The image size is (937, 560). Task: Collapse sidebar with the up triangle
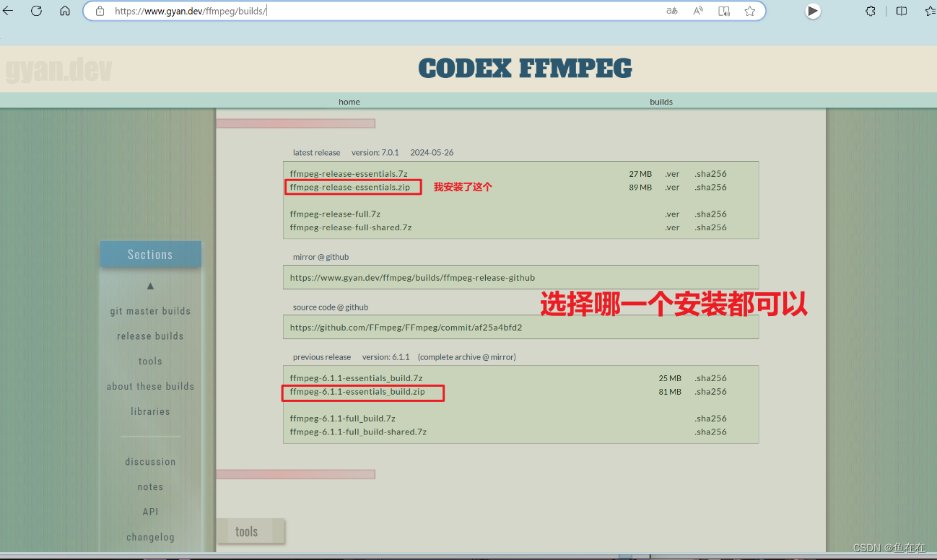pos(150,286)
